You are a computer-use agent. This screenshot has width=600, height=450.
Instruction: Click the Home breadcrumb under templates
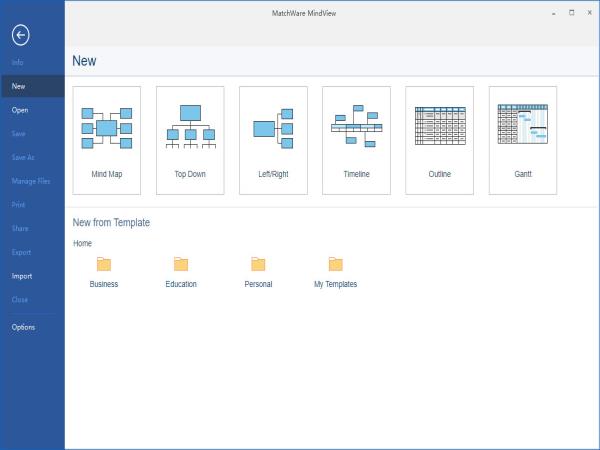coord(82,243)
